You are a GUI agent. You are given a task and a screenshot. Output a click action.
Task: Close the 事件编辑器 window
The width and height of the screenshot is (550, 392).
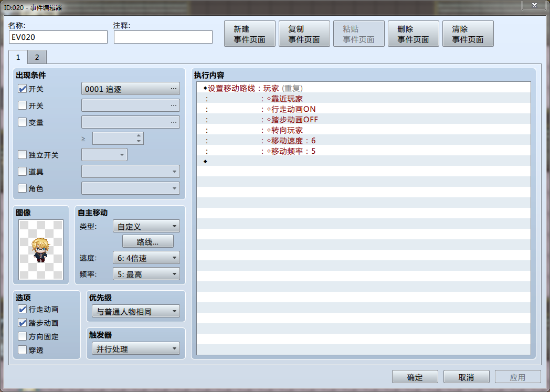pyautogui.click(x=534, y=5)
